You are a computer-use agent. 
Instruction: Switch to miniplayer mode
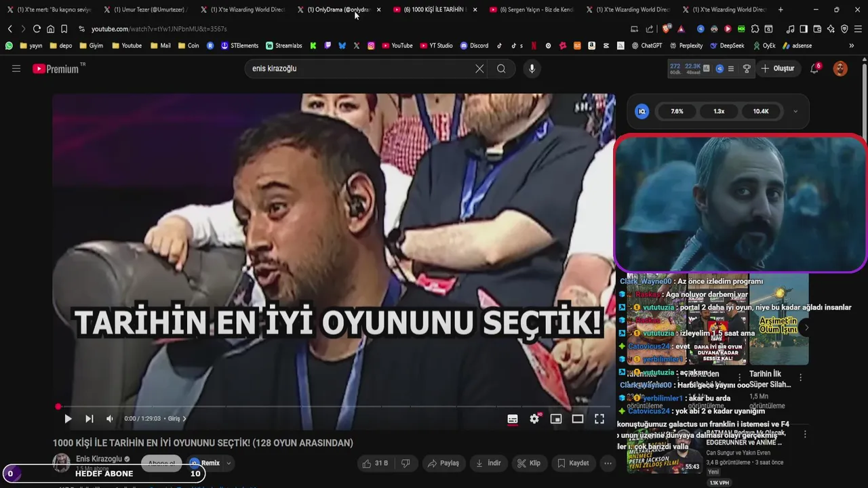[556, 419]
